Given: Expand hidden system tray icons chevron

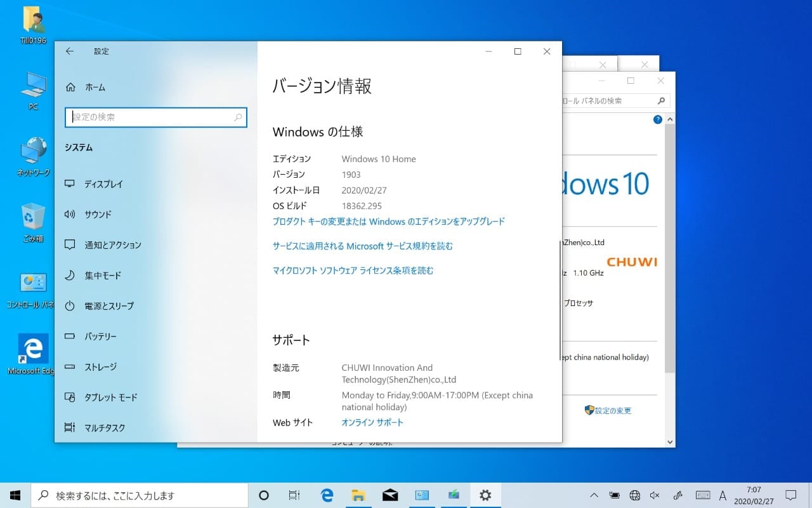Looking at the screenshot, I should click(x=594, y=495).
